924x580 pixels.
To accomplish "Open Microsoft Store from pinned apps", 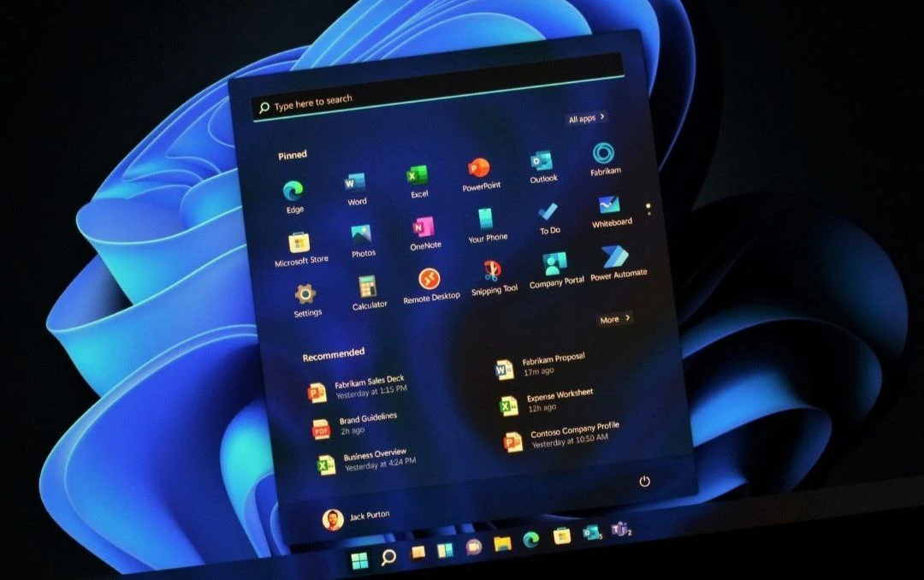I will 300,247.
